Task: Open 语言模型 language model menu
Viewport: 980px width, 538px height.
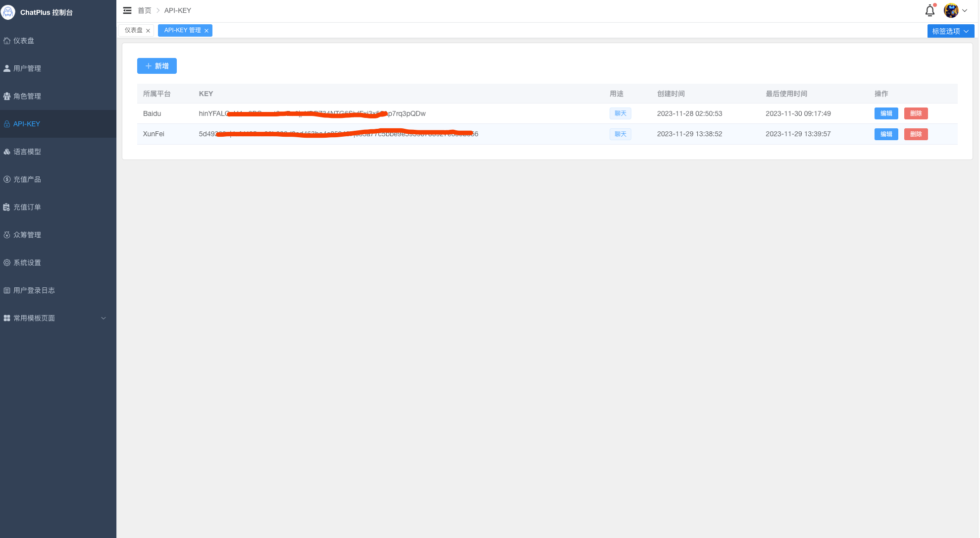Action: point(27,152)
